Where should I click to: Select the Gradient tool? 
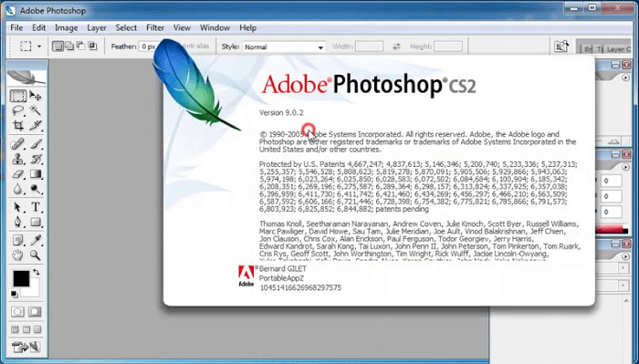pos(36,174)
